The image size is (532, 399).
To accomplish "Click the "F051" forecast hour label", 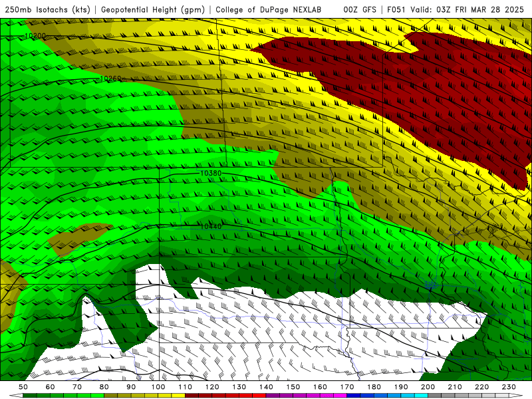I will pyautogui.click(x=396, y=9).
